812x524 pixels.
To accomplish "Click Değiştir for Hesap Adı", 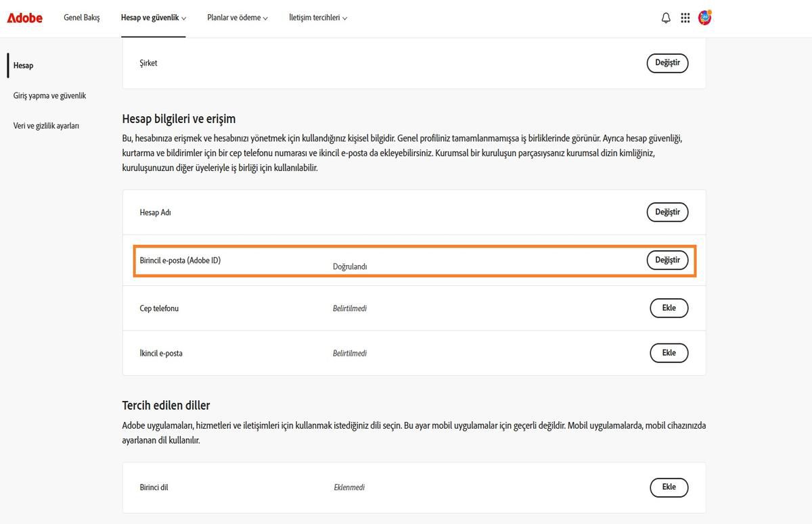I will point(667,212).
